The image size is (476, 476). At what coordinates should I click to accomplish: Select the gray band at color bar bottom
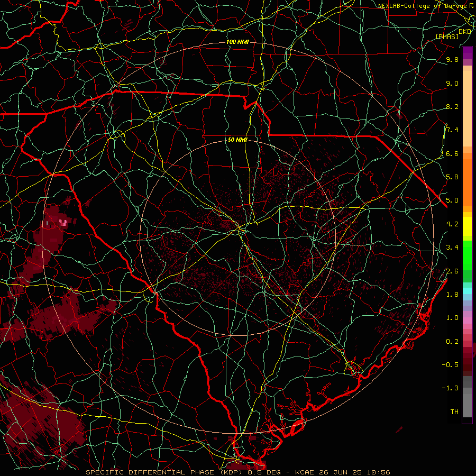pyautogui.click(x=467, y=402)
